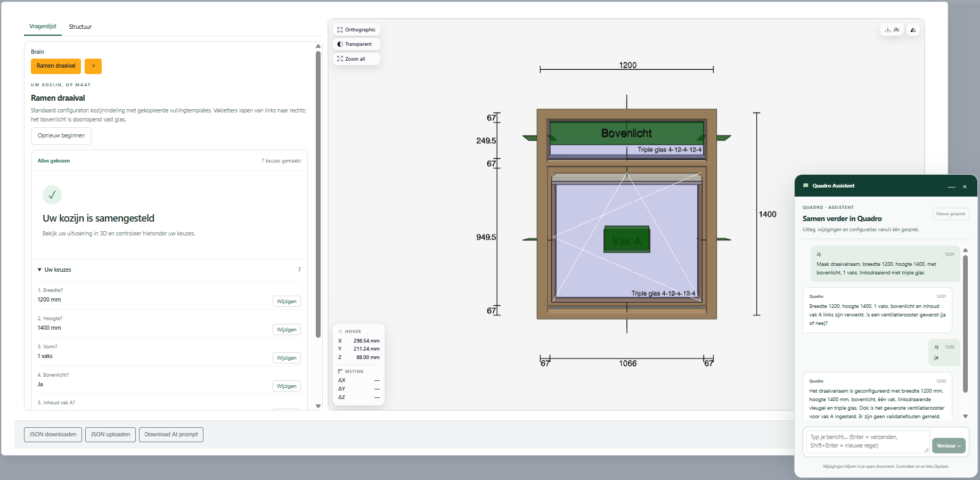Click Wijzigen for Bovenlicht
980x480 pixels.
287,386
